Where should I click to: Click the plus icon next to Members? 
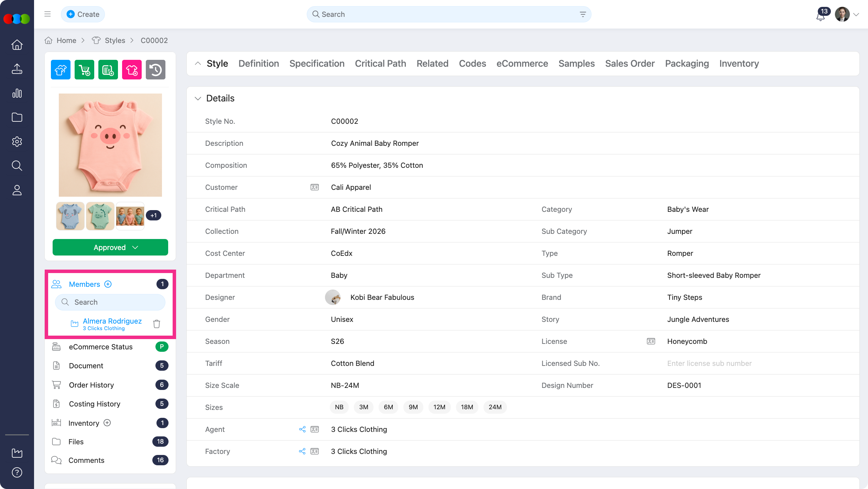click(x=108, y=284)
